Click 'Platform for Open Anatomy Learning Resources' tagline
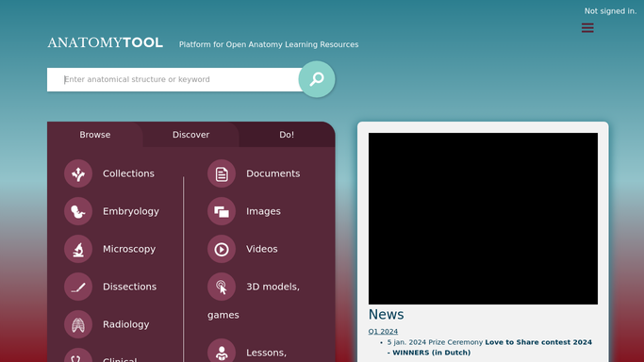 (x=269, y=44)
